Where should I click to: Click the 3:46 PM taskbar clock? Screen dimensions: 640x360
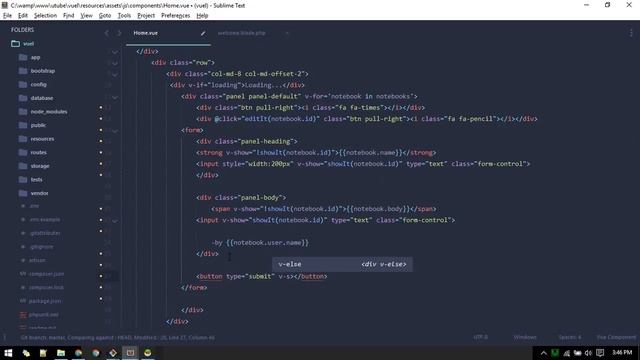[622, 352]
